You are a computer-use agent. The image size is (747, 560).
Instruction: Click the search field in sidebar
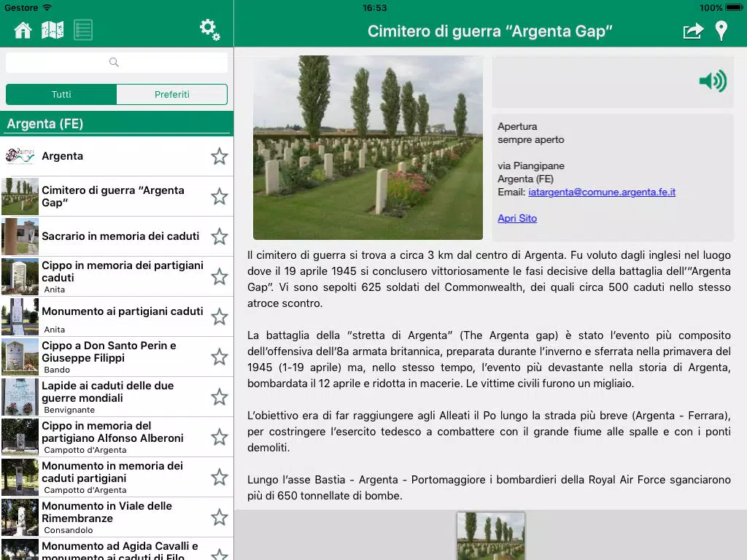pos(116,63)
